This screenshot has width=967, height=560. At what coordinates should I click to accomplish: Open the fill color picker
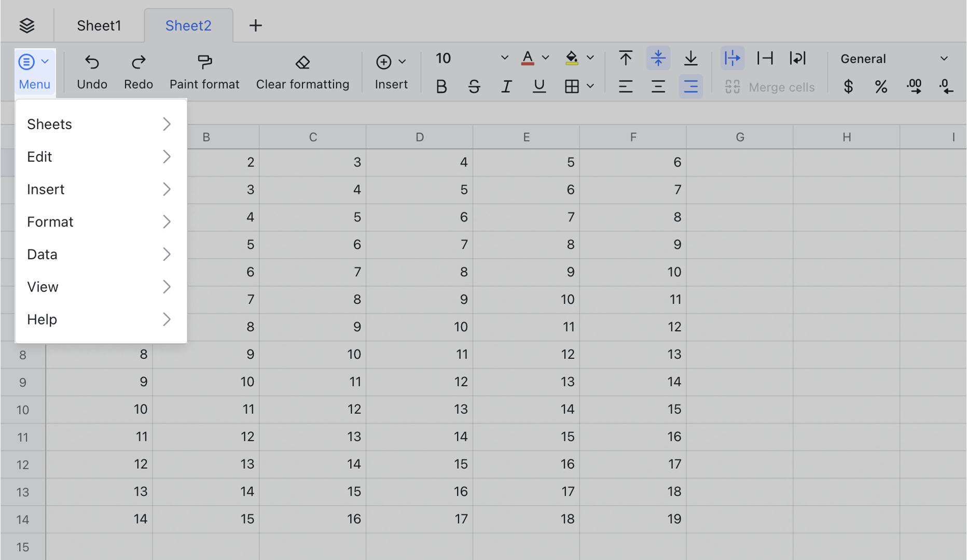[572, 58]
